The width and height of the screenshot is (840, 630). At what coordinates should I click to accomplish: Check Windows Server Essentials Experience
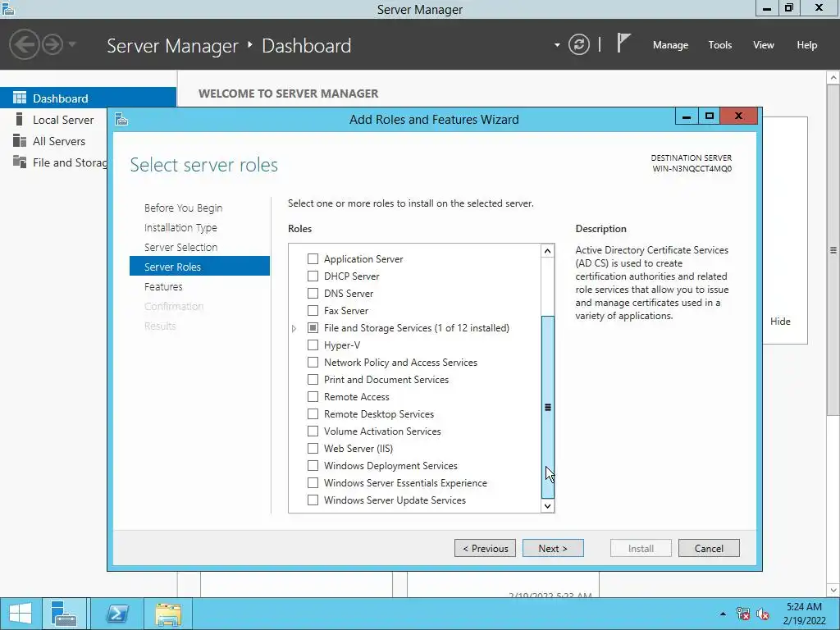313,482
